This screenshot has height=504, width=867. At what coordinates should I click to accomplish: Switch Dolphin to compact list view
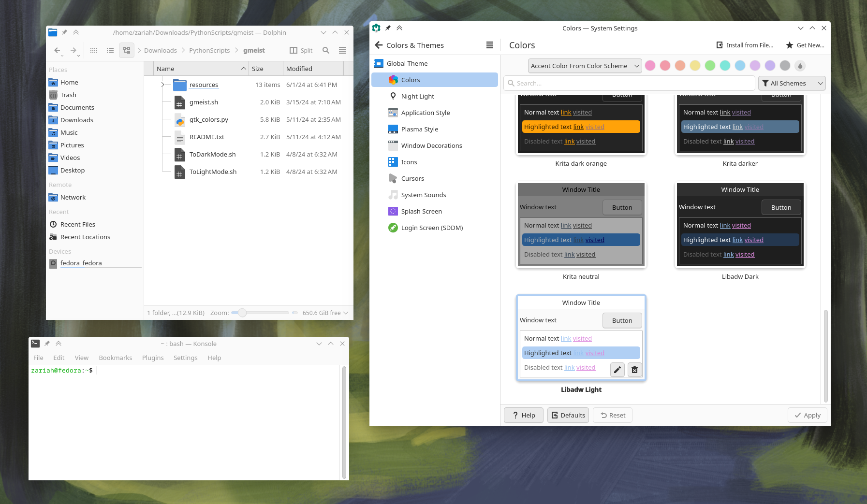110,50
